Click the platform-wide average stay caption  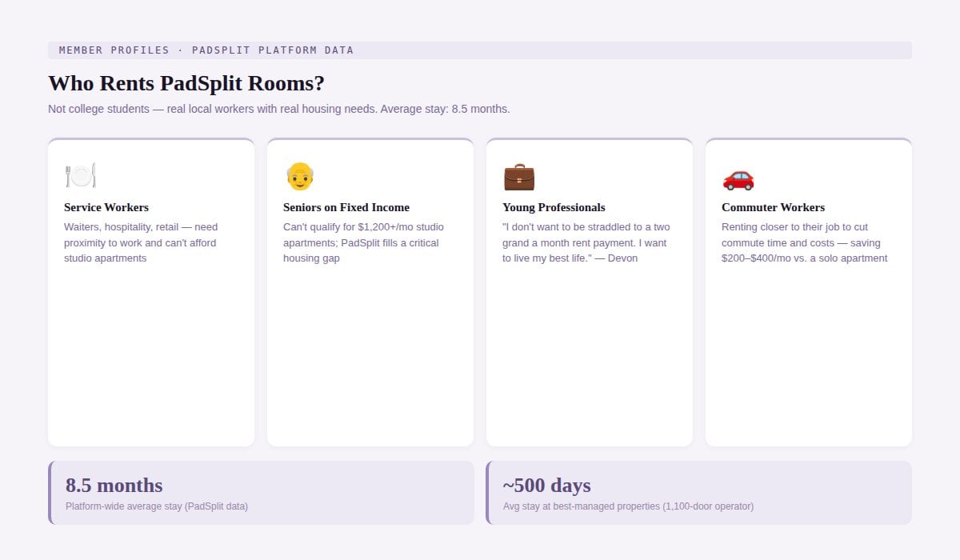click(157, 506)
